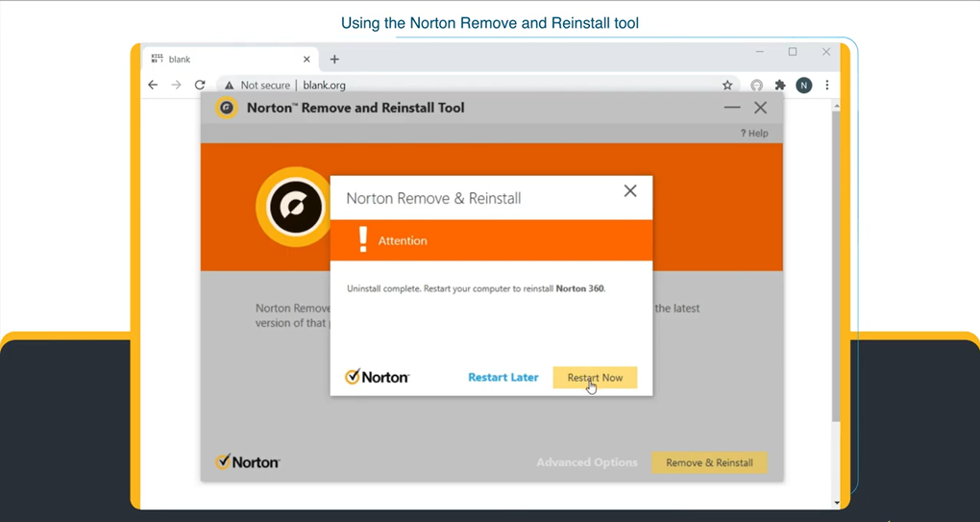This screenshot has height=522, width=980.
Task: Open a new Chrome tab
Action: point(334,60)
